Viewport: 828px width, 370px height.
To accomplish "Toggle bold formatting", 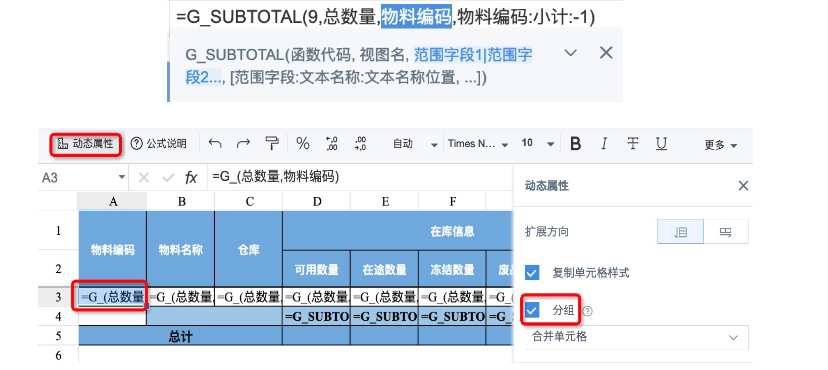I will [576, 144].
